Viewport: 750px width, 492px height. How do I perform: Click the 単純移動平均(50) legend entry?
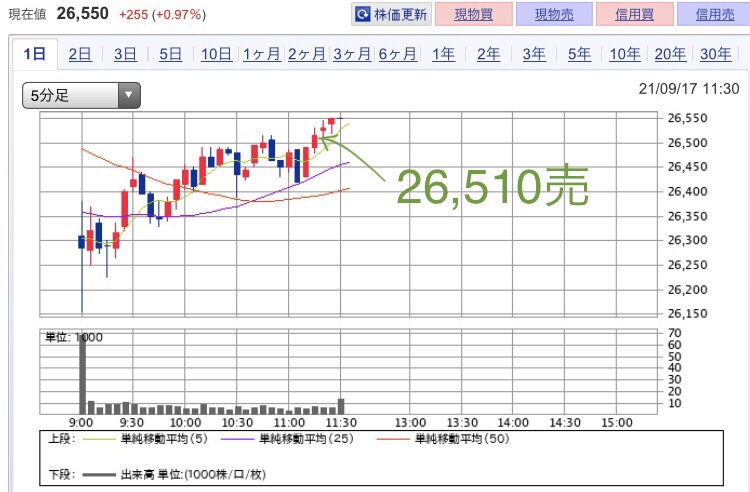[x=443, y=438]
